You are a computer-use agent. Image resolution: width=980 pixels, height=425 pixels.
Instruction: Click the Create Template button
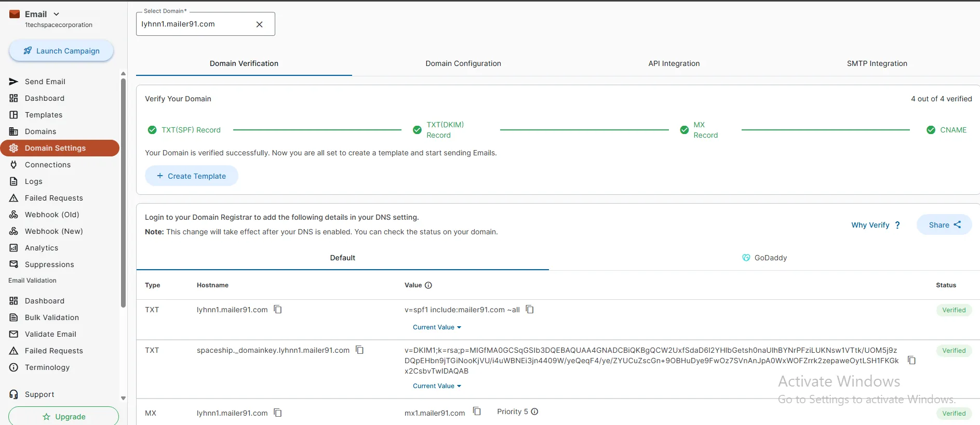click(x=191, y=176)
